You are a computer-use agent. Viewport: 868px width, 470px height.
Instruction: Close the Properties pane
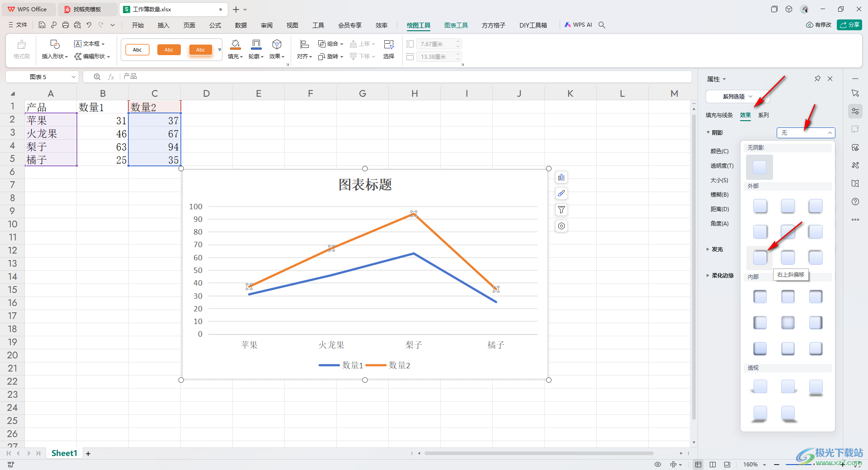coord(830,79)
